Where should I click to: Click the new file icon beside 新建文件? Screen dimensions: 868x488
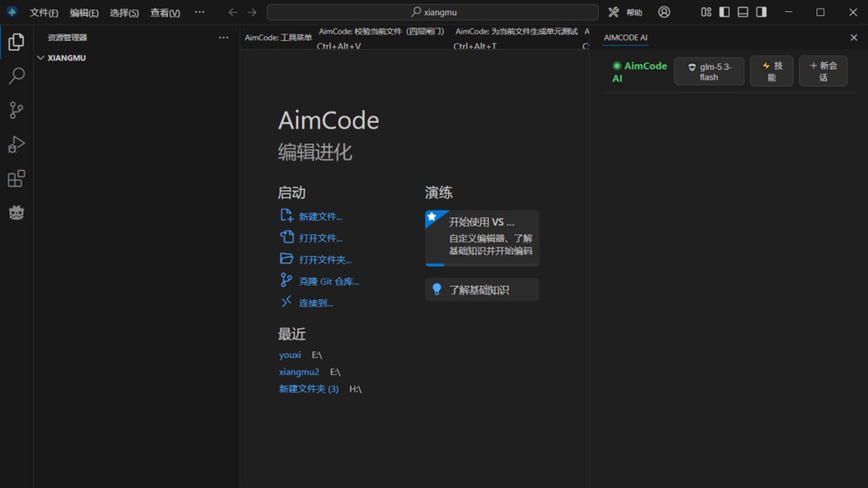coord(286,215)
